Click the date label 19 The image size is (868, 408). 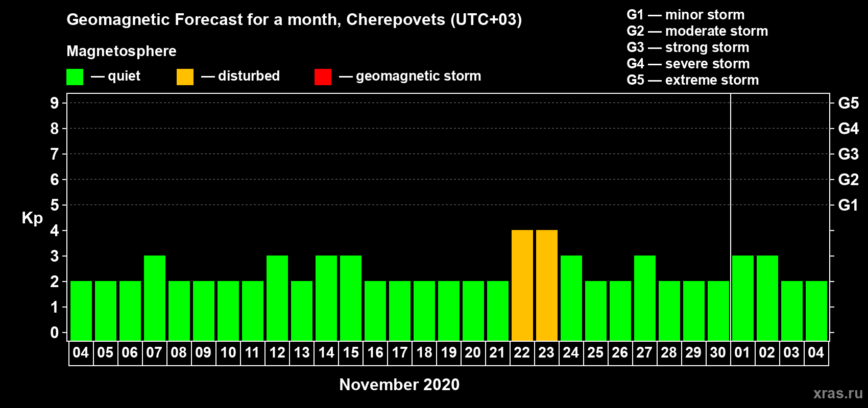click(449, 353)
